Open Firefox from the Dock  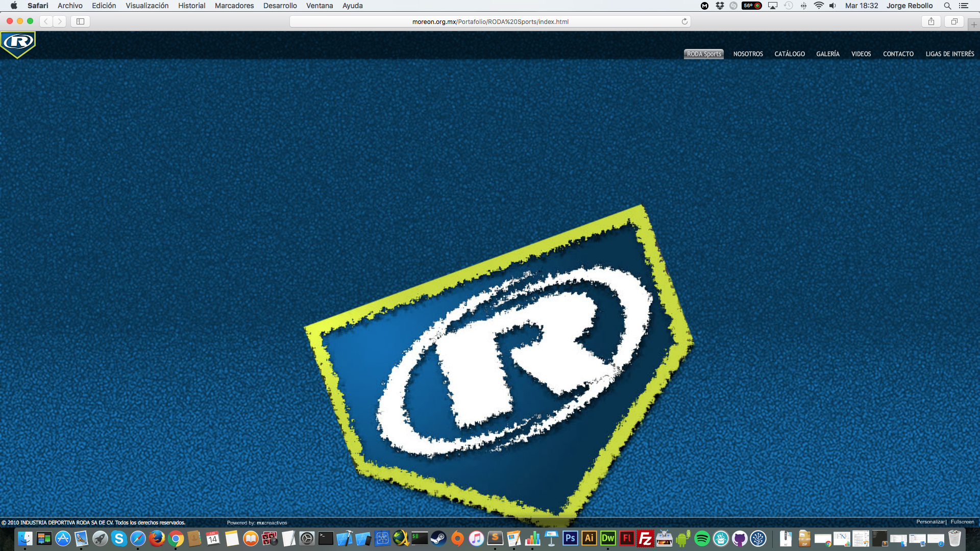(157, 538)
